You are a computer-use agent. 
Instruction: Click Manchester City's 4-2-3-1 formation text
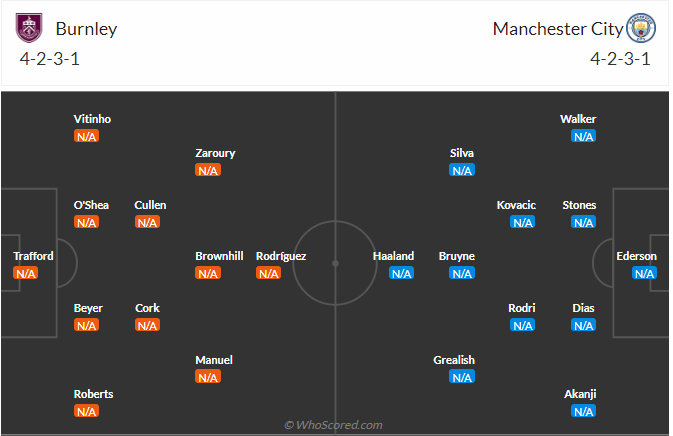coord(620,58)
